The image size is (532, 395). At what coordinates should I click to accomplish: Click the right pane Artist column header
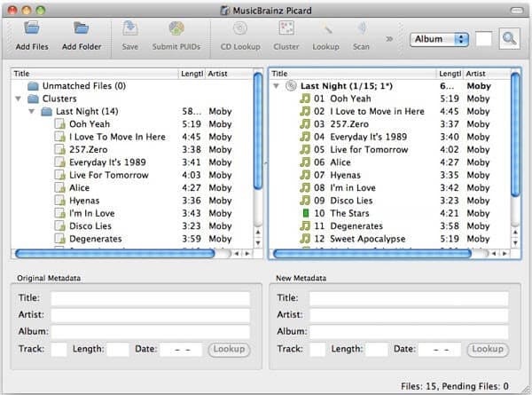(487, 74)
